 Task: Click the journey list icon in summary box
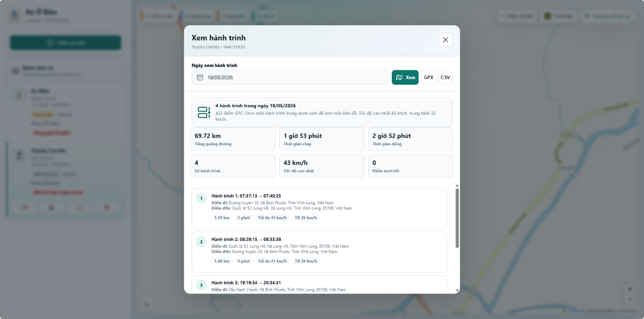[x=204, y=112]
